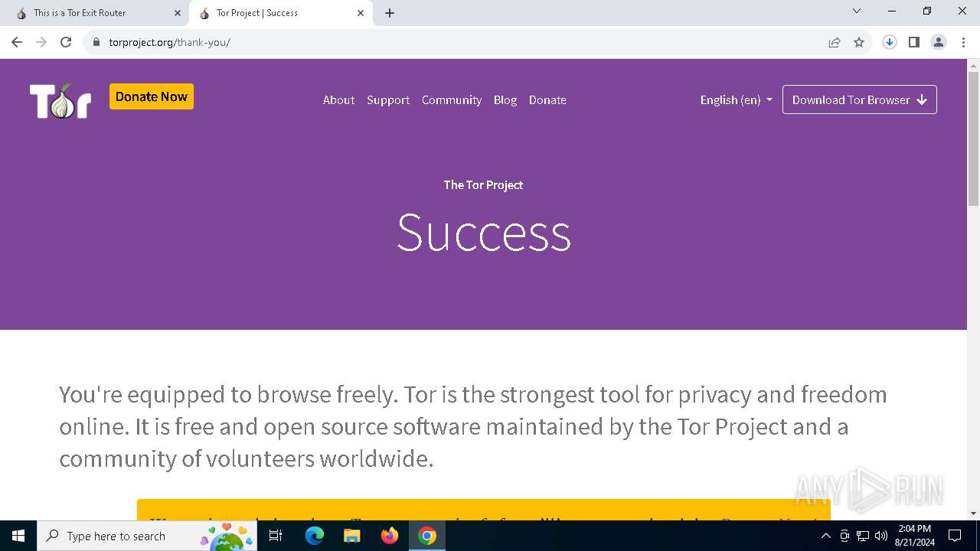This screenshot has height=551, width=980.
Task: Select Tor Project | Success tab
Action: (x=281, y=13)
